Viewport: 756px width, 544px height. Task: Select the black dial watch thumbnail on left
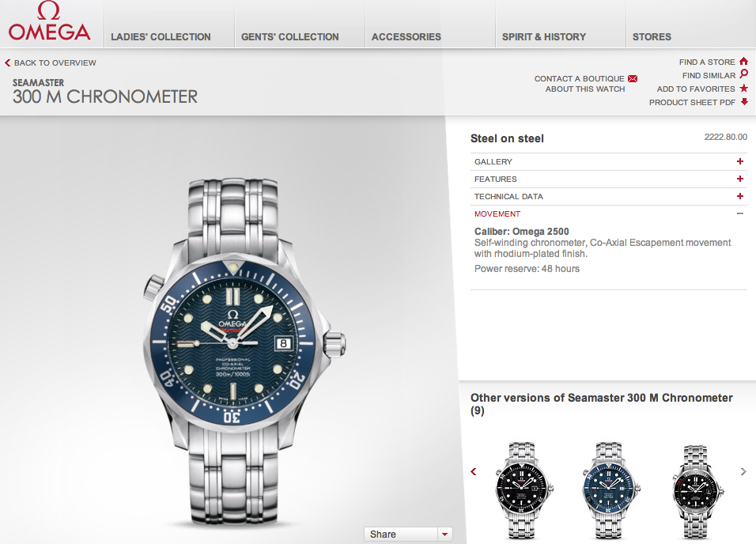tap(523, 490)
